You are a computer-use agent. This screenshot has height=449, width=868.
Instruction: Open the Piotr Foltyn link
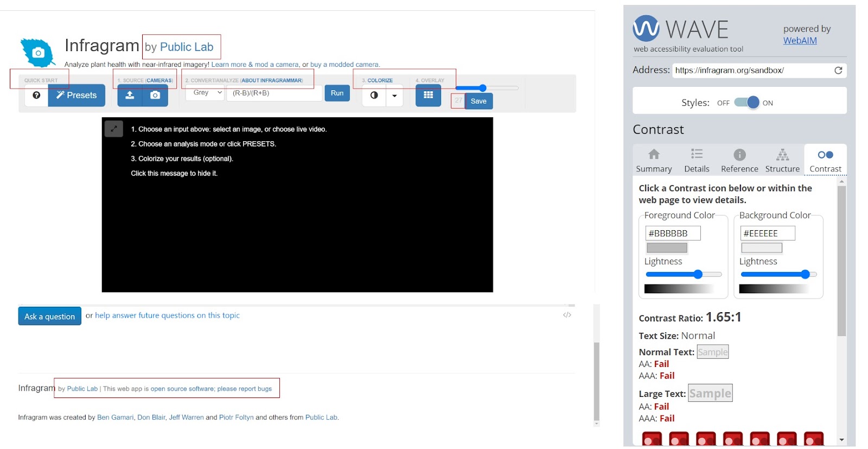pyautogui.click(x=236, y=418)
